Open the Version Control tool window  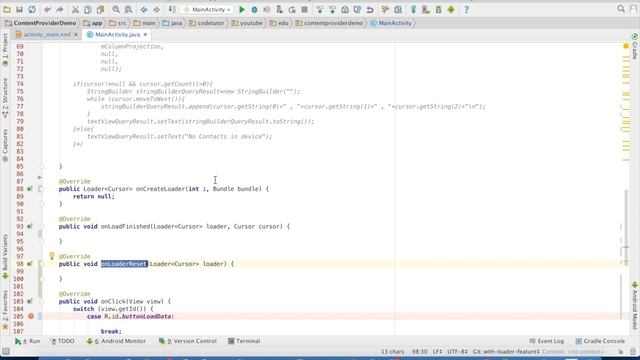188,341
